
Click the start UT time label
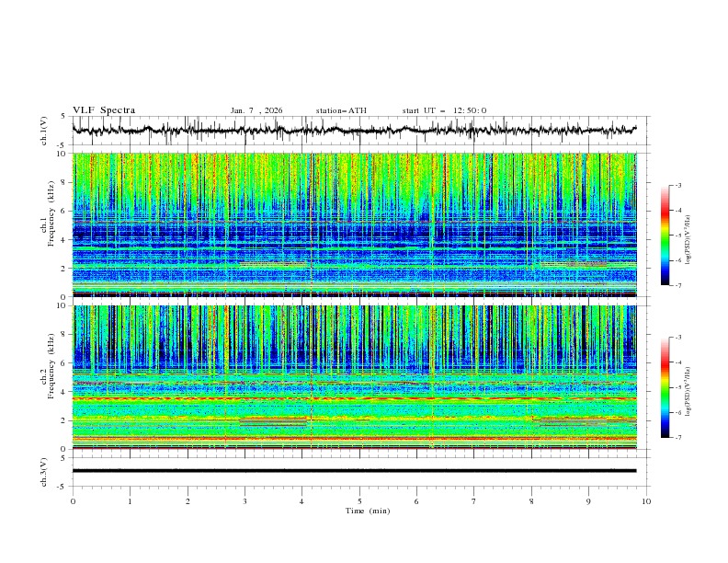coord(444,110)
